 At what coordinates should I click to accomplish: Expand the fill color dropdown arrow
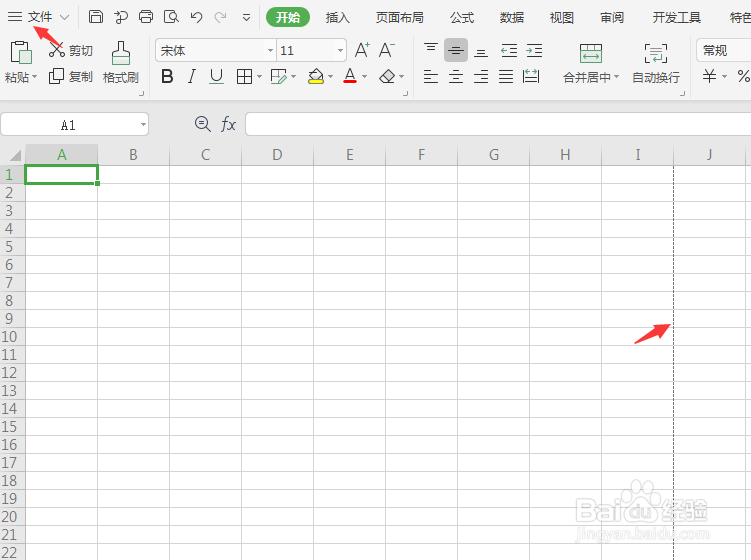pos(330,77)
